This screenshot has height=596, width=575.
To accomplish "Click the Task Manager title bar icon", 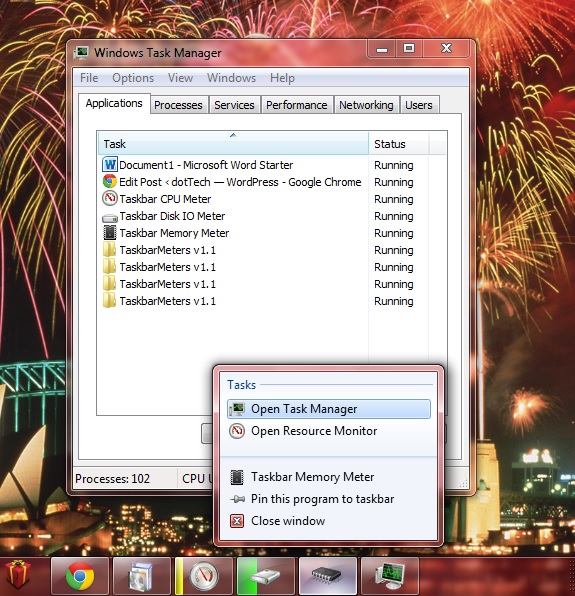I will (81, 53).
